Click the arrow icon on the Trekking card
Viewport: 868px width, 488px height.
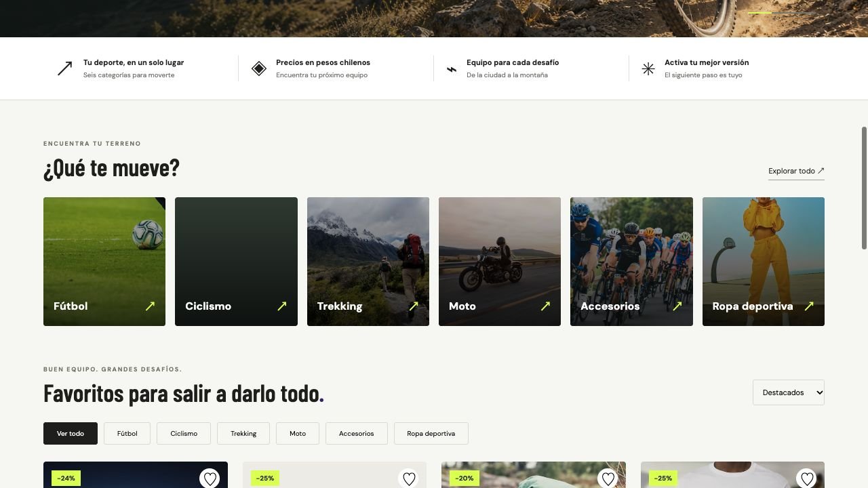[x=414, y=306]
